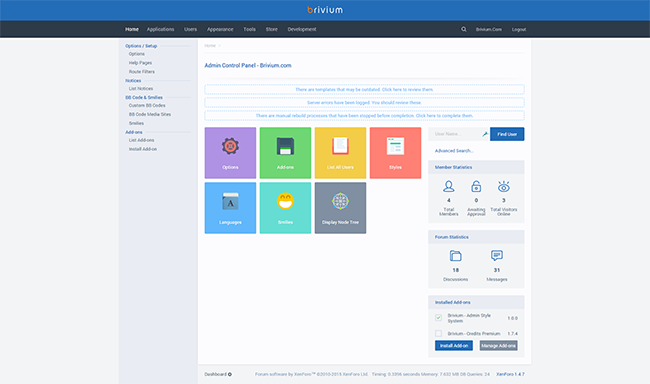Click the Home breadcrumb link
The width and height of the screenshot is (650, 384).
[210, 46]
